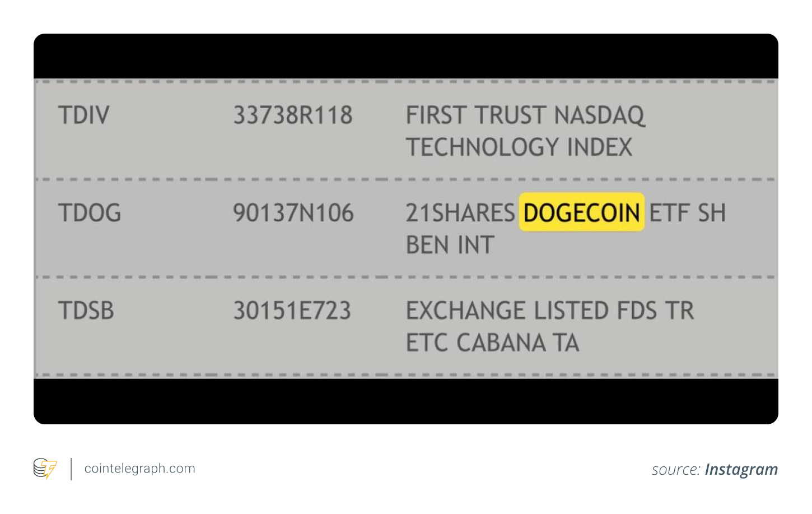Viewport: 812px width, 514px height.
Task: Click the yellow highlighted DOGECOIN word
Action: click(x=582, y=213)
